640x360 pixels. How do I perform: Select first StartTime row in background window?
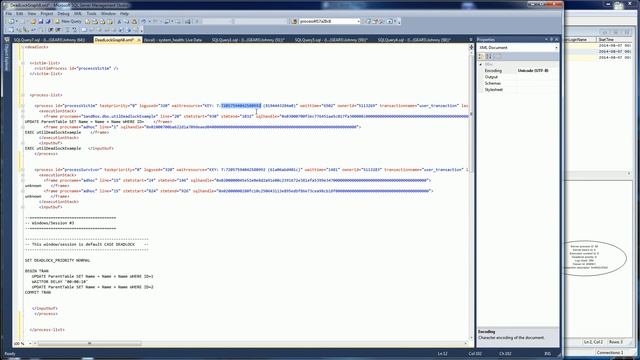(615, 46)
